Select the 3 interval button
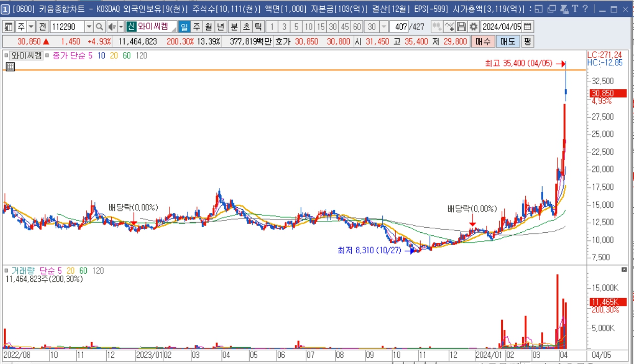This screenshot has width=634, height=364. click(x=284, y=27)
